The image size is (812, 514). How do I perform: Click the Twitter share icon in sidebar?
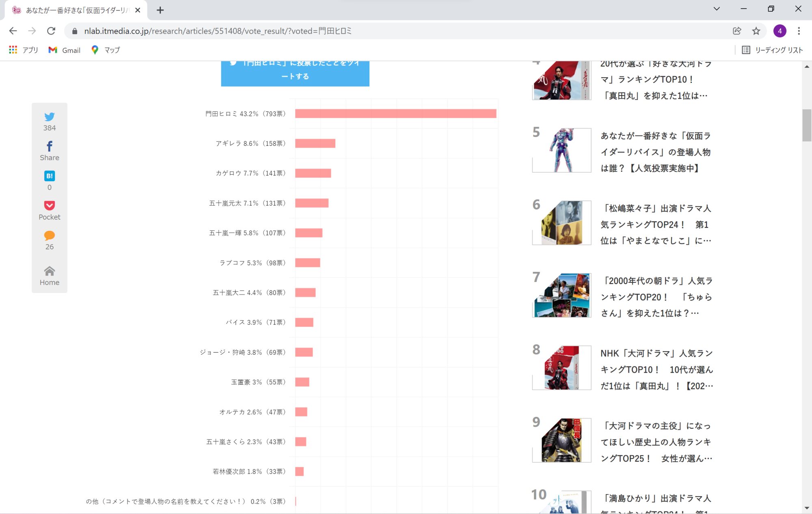tap(50, 117)
